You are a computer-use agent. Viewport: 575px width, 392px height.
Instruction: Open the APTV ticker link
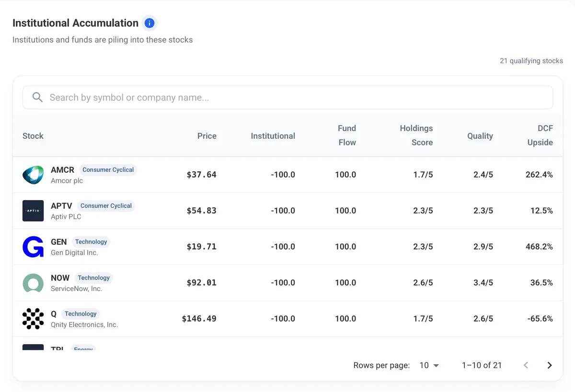(61, 205)
